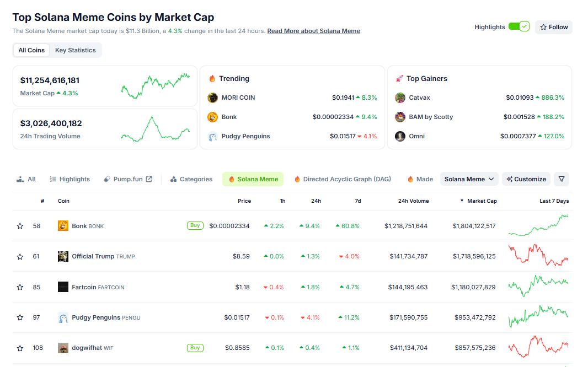Viewport: 588px width, 367px height.
Task: Open BAM by Scotty in Top Gainers
Action: [431, 117]
